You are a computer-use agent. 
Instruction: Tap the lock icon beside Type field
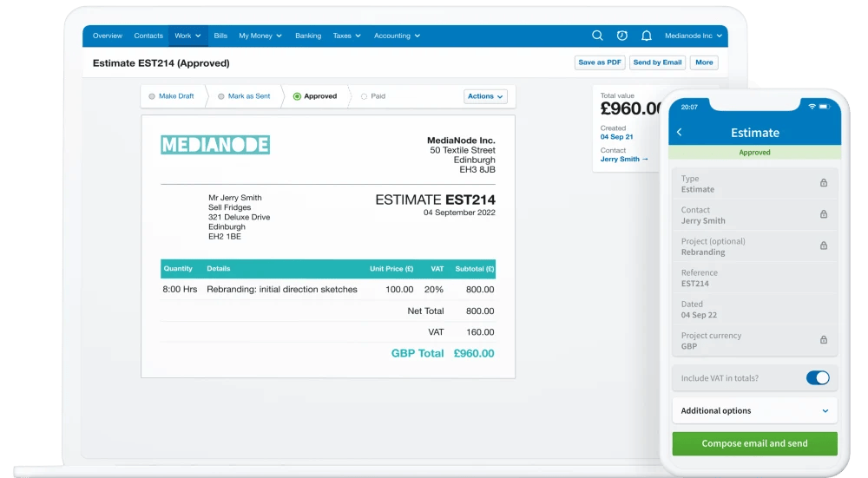[x=824, y=183]
